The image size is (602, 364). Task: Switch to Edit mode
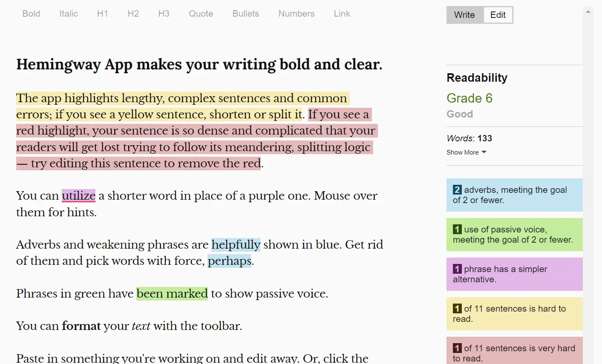click(x=498, y=15)
